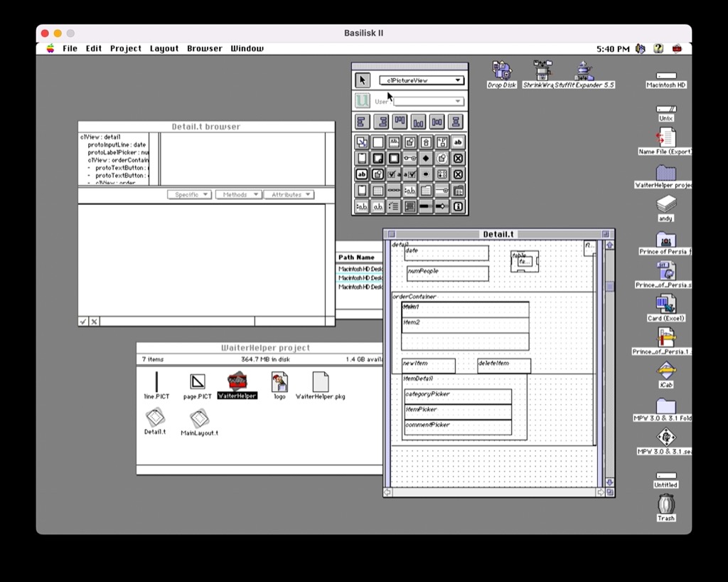This screenshot has width=728, height=582.
Task: Click the black diamond palette icon
Action: tap(426, 158)
